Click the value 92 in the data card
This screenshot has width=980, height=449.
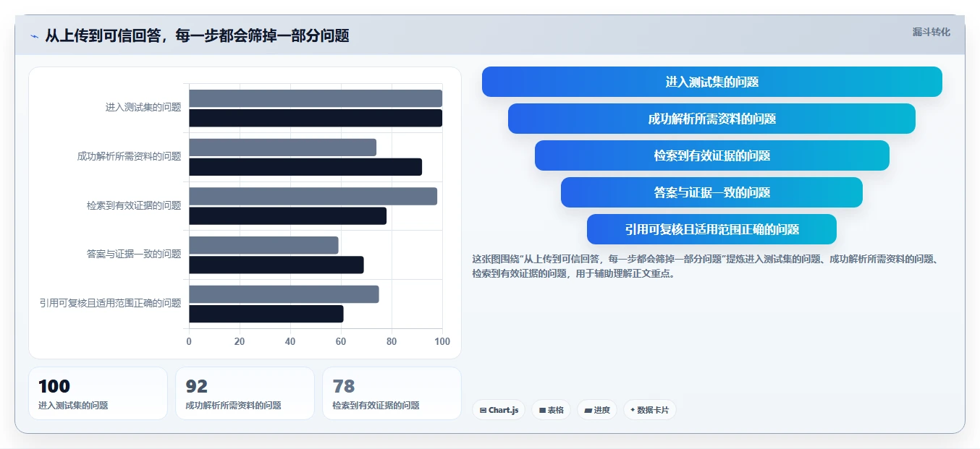click(197, 387)
